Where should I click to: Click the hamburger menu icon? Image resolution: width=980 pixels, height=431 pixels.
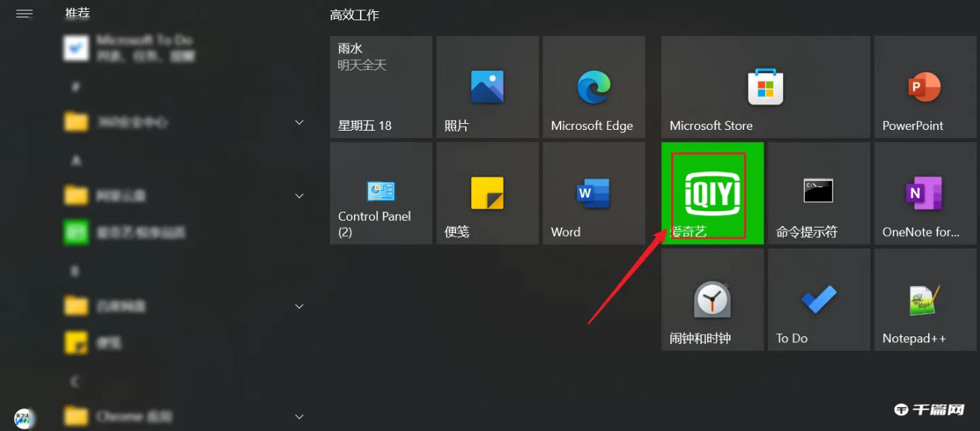coord(24,14)
